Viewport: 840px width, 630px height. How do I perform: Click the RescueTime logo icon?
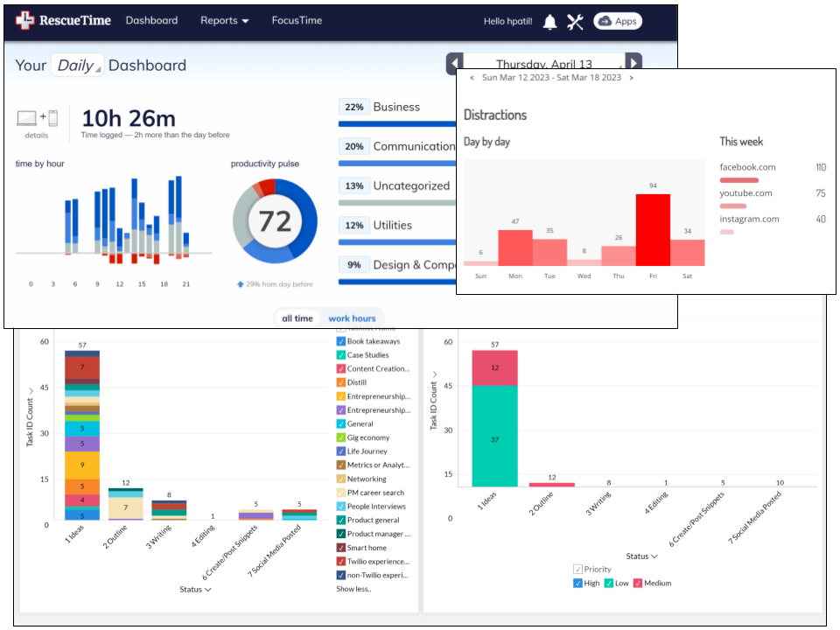tap(24, 20)
